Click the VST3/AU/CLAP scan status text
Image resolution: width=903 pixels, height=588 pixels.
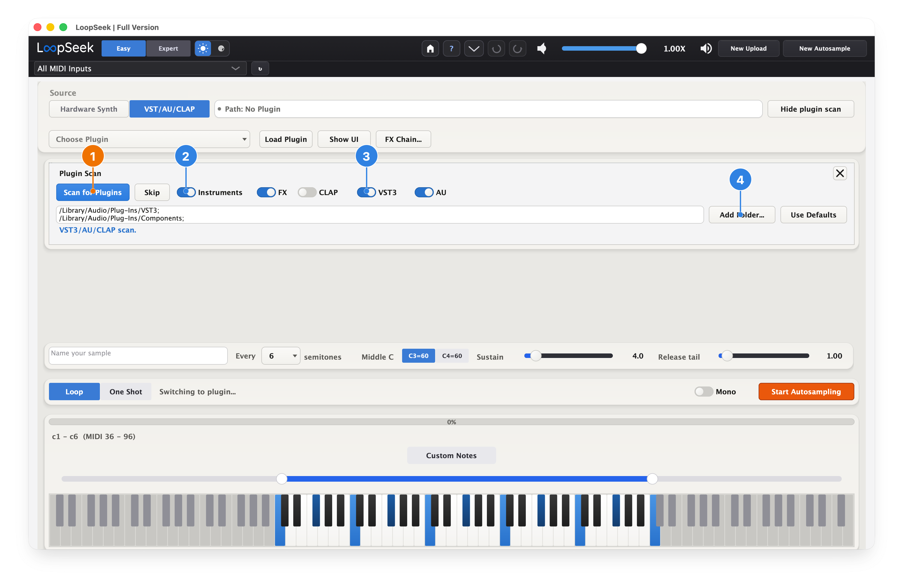[98, 230]
